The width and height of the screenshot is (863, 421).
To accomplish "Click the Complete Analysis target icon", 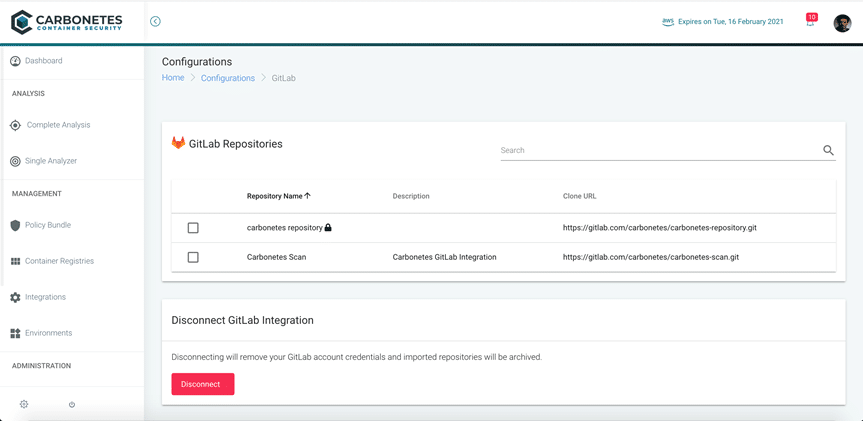I will tap(16, 125).
